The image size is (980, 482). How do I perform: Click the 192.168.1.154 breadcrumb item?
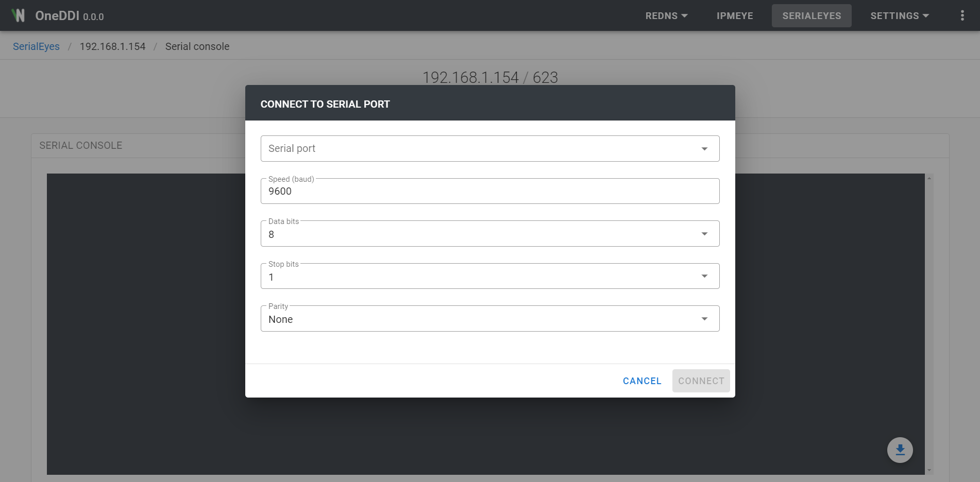pos(112,46)
